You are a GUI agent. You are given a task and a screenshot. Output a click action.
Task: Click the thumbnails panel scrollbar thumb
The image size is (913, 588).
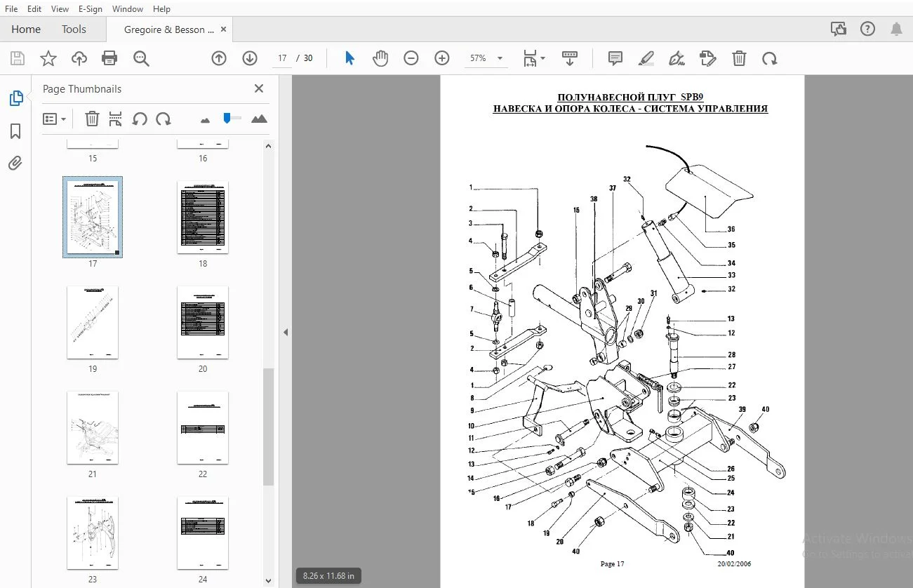pos(268,427)
